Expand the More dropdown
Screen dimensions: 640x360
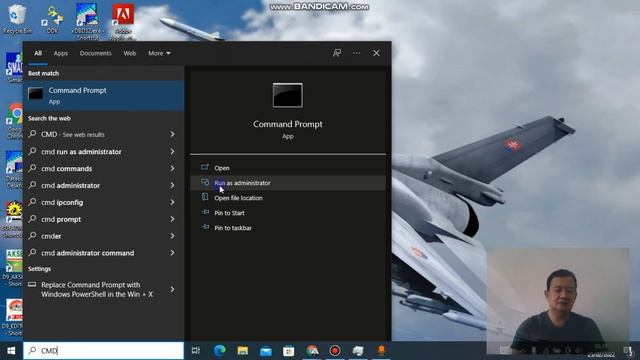pyautogui.click(x=159, y=53)
